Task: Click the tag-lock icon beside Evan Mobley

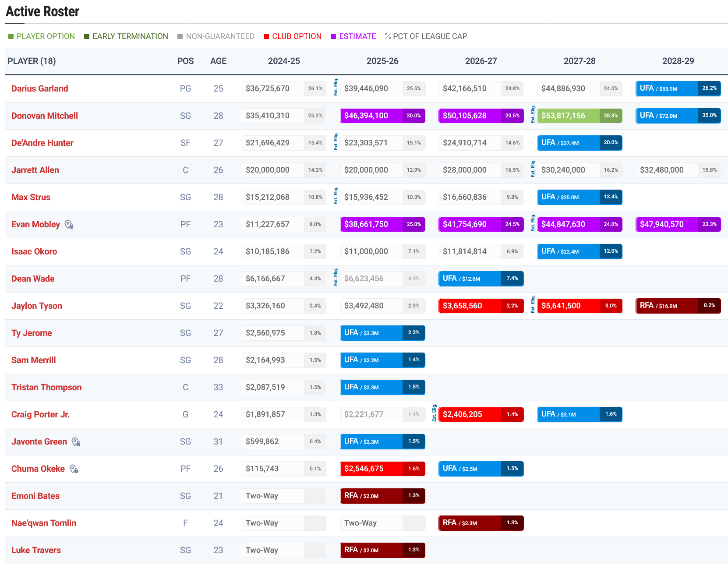Action: point(69,225)
